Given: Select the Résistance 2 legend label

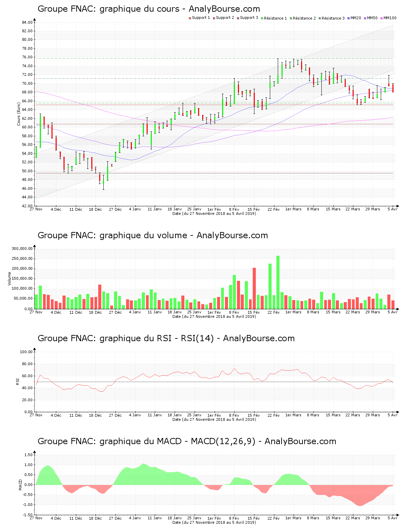Looking at the screenshot, I should pos(304,18).
